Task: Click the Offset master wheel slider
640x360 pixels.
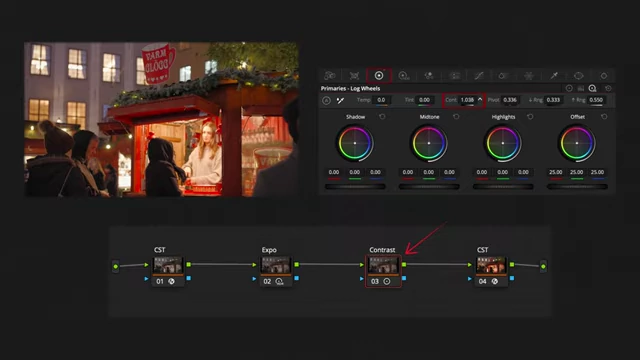Action: coord(577,187)
